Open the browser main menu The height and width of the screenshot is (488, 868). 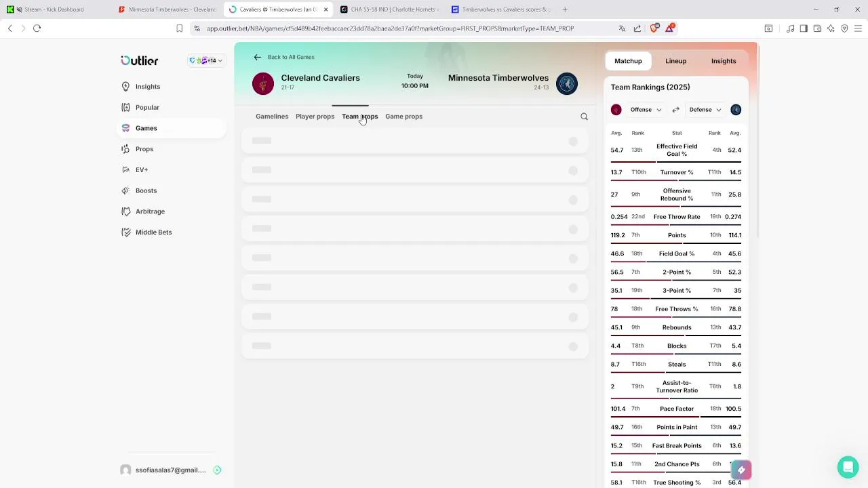pos(858,28)
